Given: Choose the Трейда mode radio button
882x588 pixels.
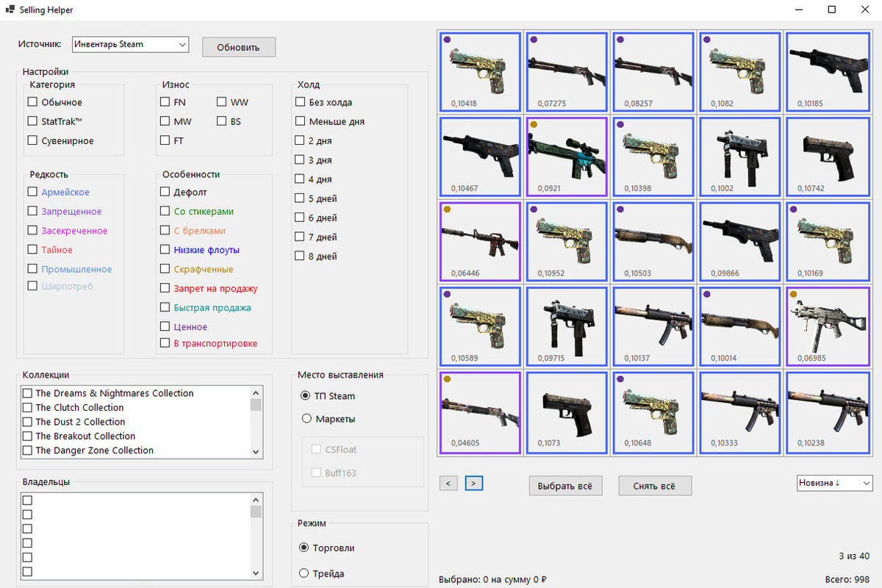Looking at the screenshot, I should [304, 573].
